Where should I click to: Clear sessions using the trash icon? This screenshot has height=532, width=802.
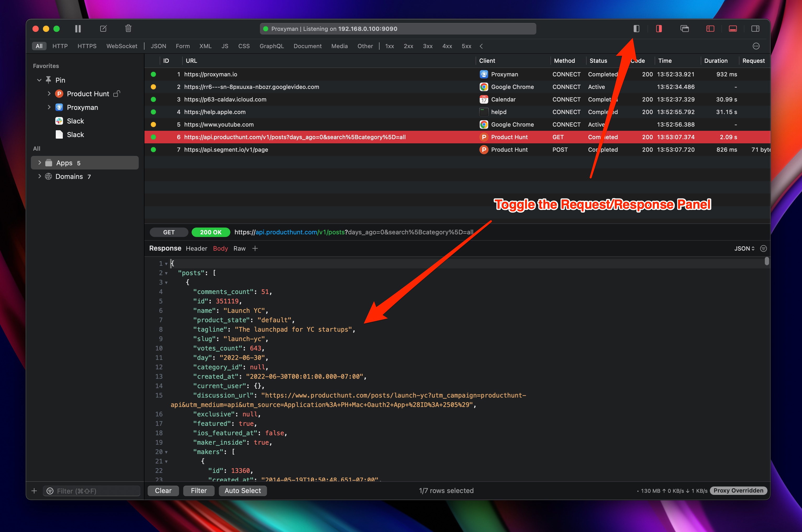click(128, 29)
